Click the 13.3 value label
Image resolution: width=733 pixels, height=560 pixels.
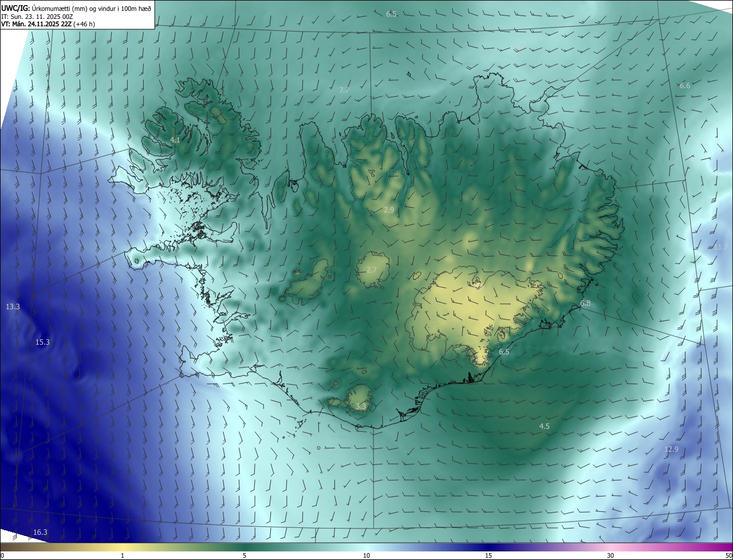click(13, 307)
